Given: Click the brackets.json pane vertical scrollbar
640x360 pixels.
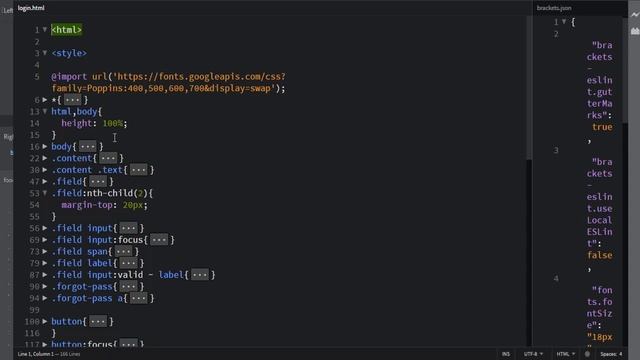Looking at the screenshot, I should click(x=625, y=69).
